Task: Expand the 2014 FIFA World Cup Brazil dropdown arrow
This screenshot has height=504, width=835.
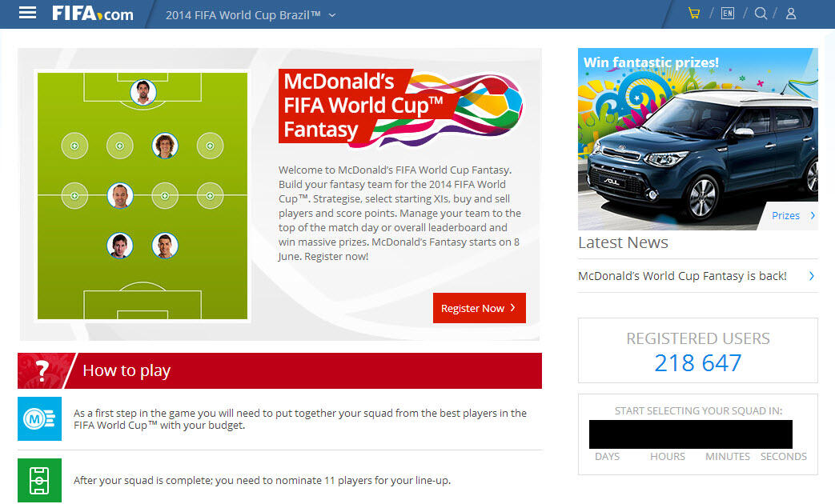Action: pos(332,15)
